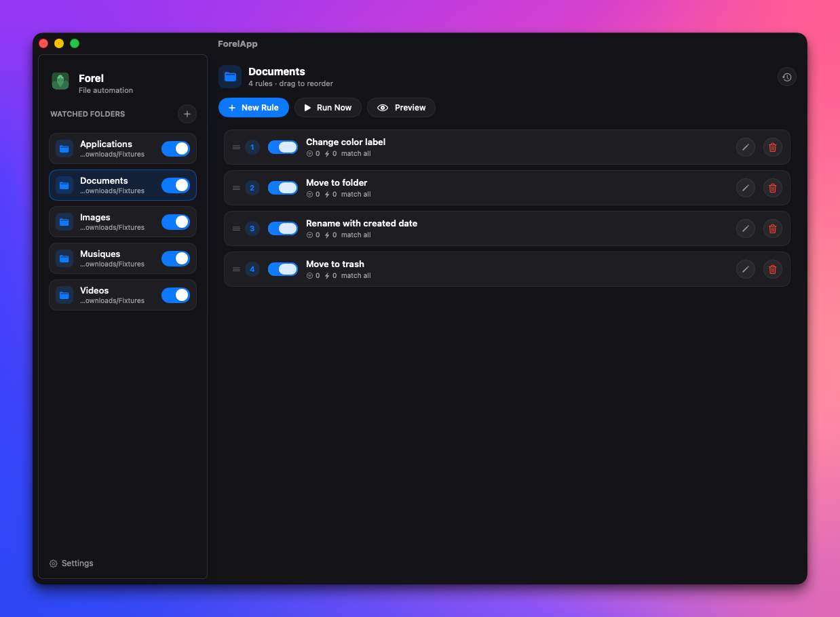Click drag handle of Move to folder rule
840x617 pixels.
pyautogui.click(x=236, y=188)
